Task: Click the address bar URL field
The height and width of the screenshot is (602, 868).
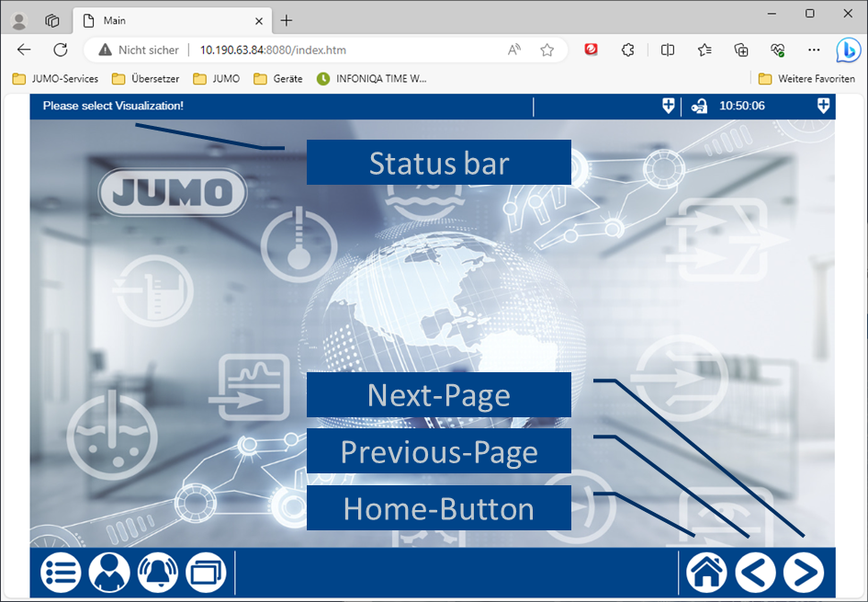Action: 349,50
